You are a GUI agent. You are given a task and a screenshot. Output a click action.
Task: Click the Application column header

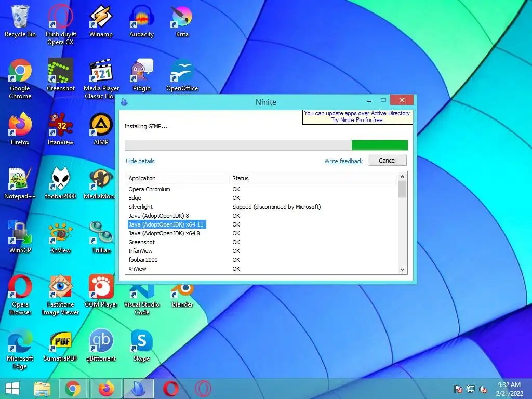(177, 178)
